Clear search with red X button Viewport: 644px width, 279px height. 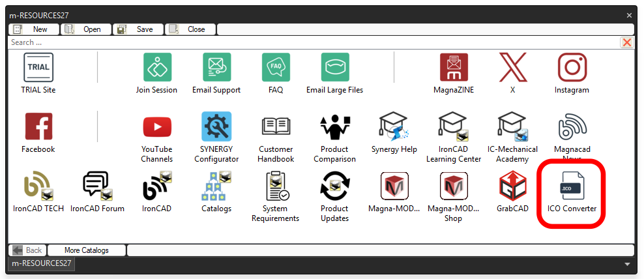[627, 42]
